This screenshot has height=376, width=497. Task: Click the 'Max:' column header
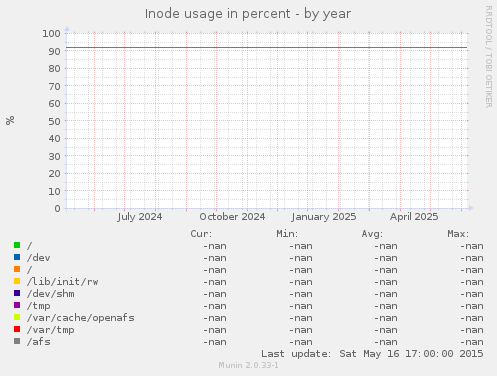coord(458,234)
